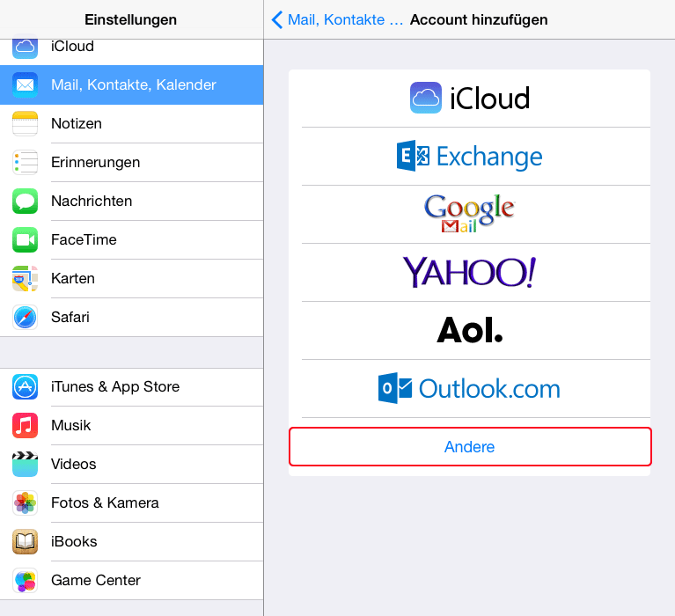
Task: Tap the Musik note icon
Action: click(25, 425)
